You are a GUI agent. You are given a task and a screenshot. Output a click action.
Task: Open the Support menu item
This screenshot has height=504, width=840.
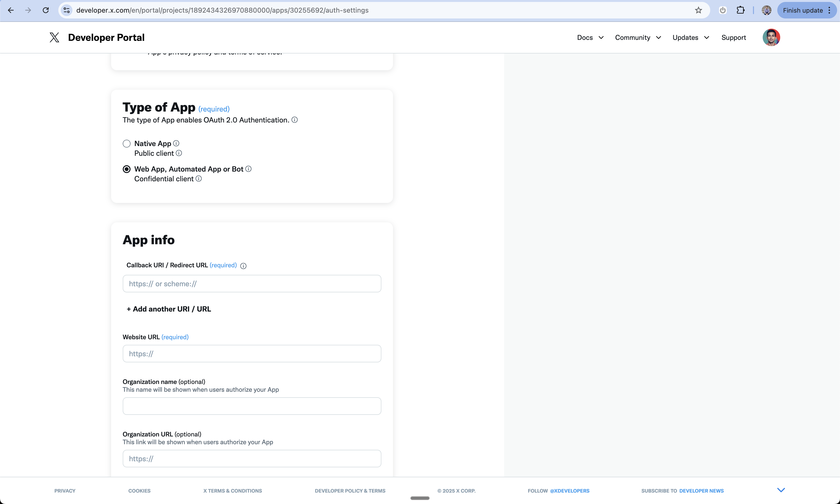click(x=733, y=37)
